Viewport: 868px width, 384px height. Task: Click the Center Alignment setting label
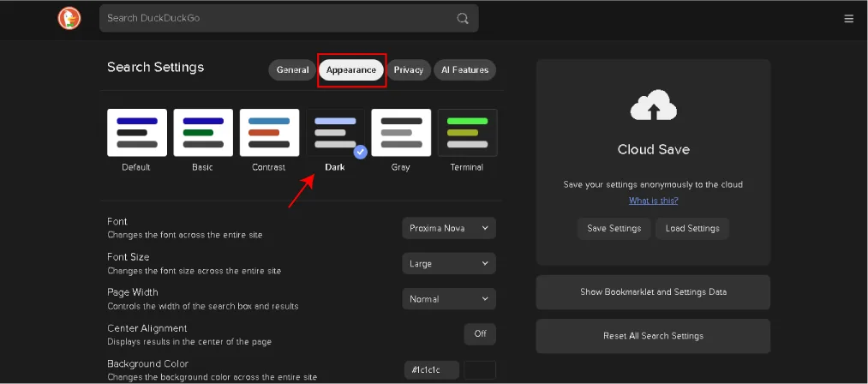click(x=147, y=328)
